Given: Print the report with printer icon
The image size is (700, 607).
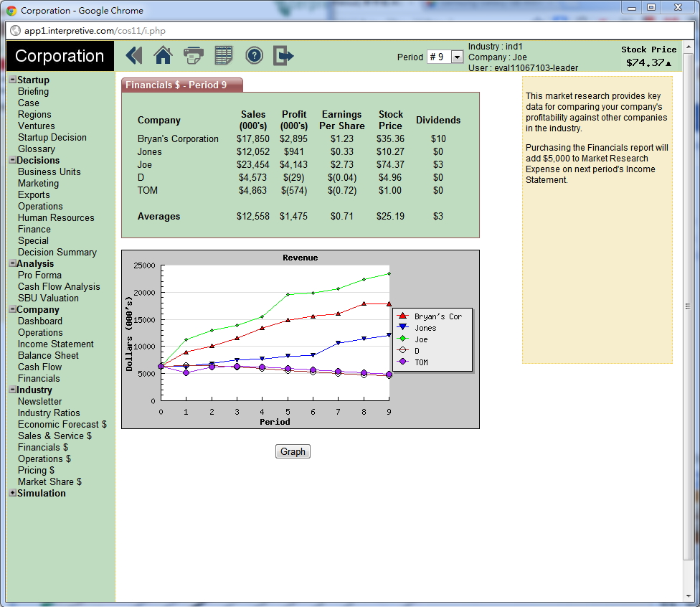Looking at the screenshot, I should click(194, 55).
